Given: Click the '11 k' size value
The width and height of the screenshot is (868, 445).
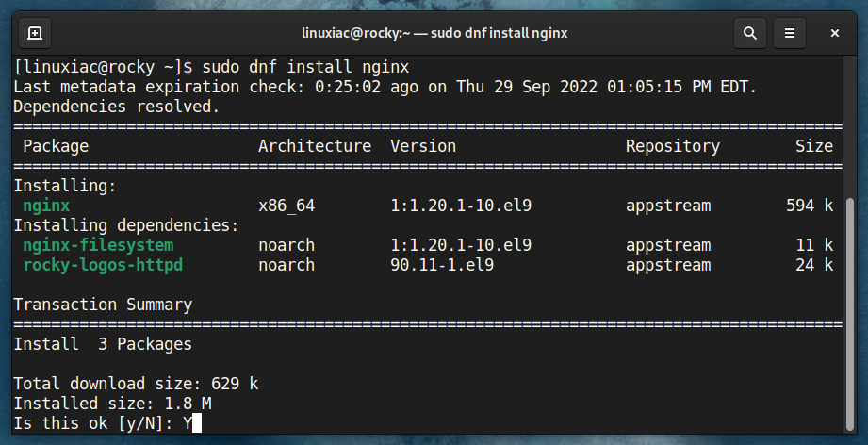Looking at the screenshot, I should tap(813, 245).
